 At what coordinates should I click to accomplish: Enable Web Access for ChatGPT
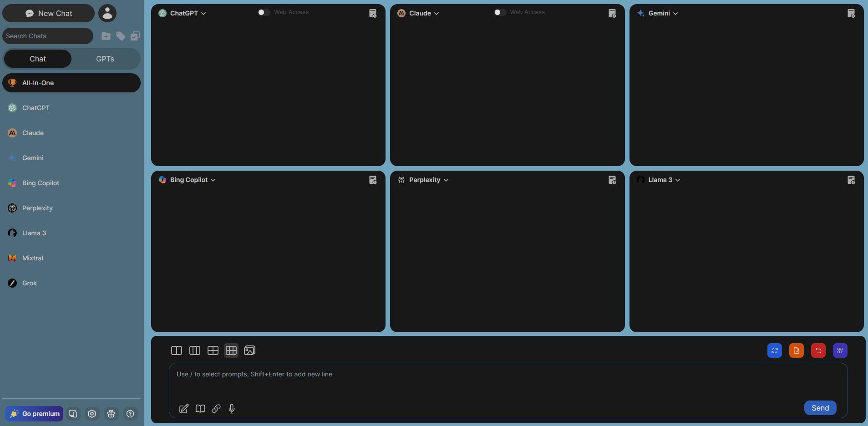264,12
